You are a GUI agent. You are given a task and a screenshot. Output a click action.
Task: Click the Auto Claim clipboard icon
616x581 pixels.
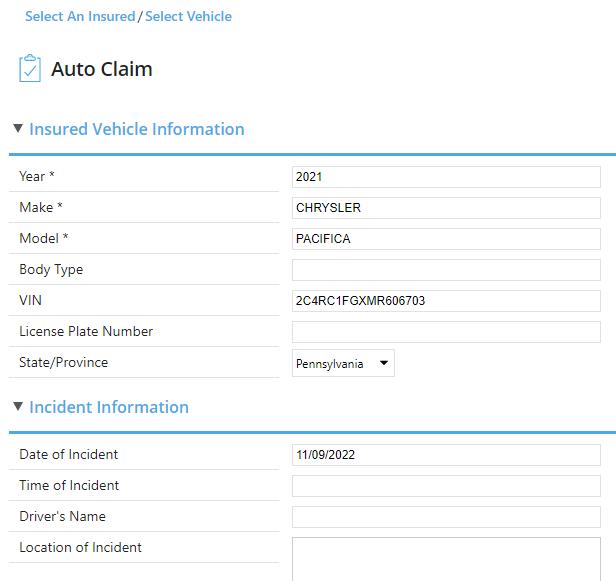pyautogui.click(x=30, y=69)
